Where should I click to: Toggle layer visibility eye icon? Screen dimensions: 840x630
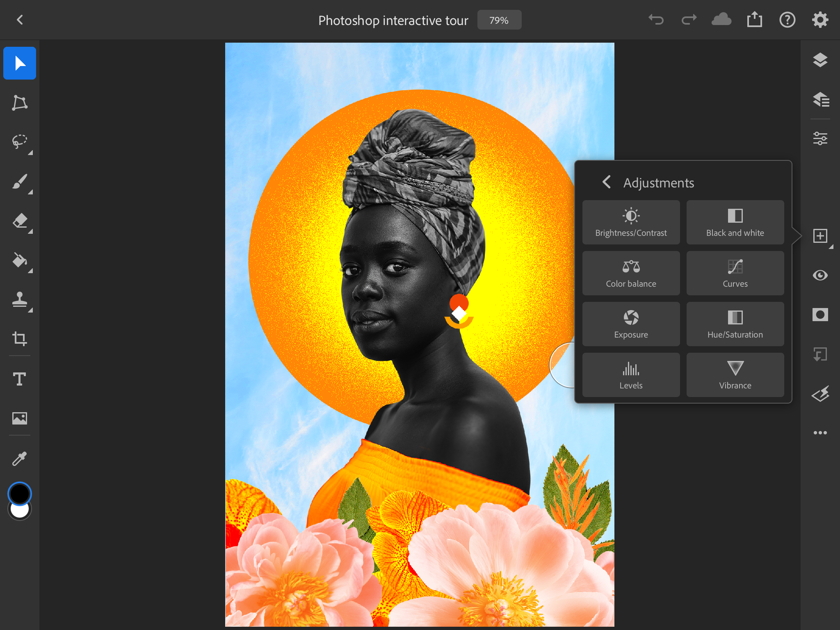820,275
